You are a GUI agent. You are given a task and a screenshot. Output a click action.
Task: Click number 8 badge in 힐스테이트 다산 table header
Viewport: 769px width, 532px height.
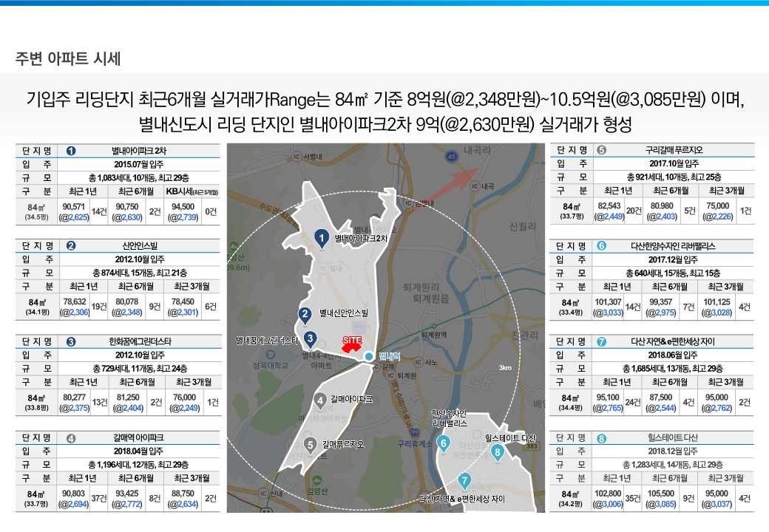(x=601, y=439)
